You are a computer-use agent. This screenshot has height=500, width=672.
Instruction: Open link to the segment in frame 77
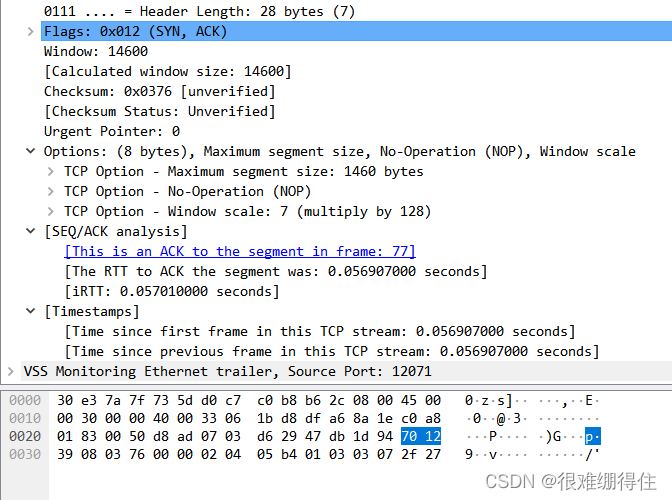240,251
